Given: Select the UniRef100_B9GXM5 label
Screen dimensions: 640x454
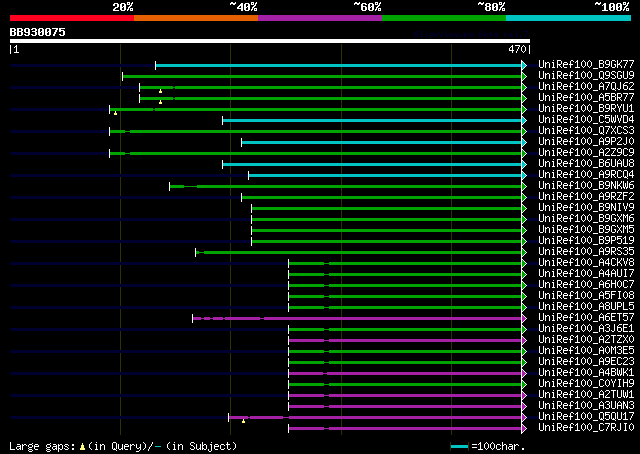Looking at the screenshot, I should click(x=586, y=229).
